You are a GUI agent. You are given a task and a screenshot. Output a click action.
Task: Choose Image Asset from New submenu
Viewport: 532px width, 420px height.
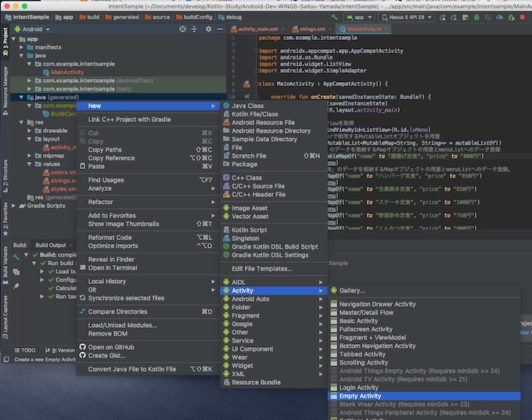(x=274, y=208)
